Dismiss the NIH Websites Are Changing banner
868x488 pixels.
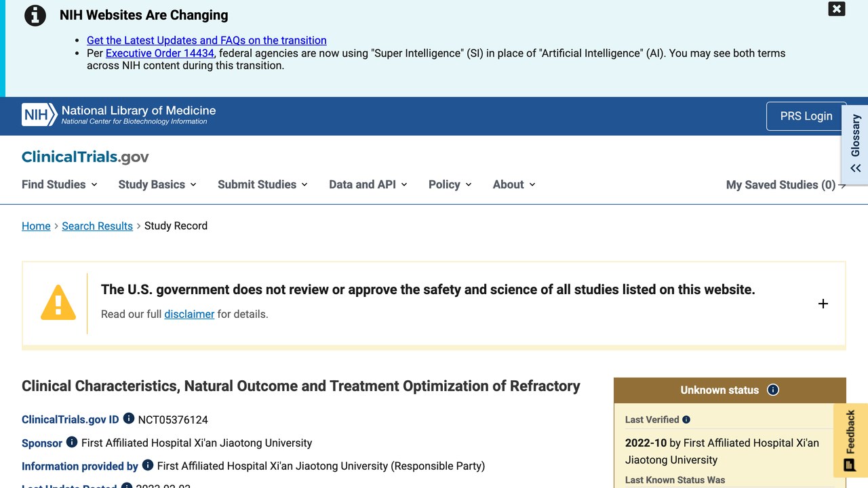[x=837, y=9]
